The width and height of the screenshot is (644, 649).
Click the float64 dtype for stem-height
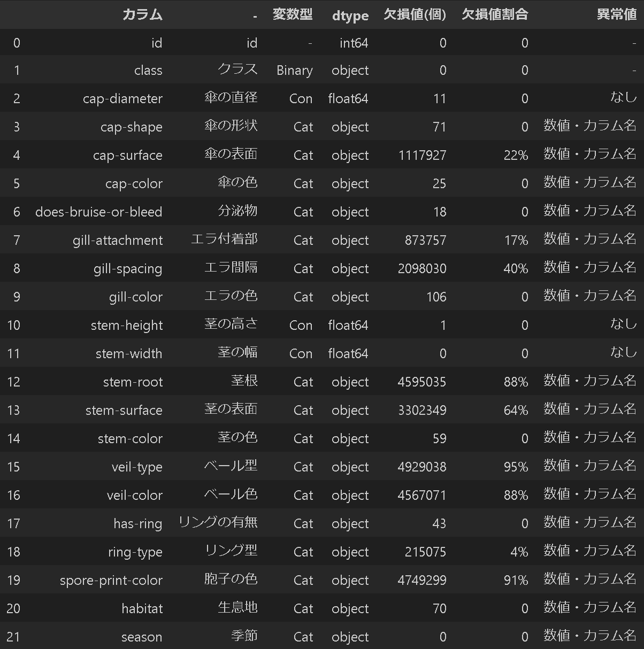(x=348, y=325)
